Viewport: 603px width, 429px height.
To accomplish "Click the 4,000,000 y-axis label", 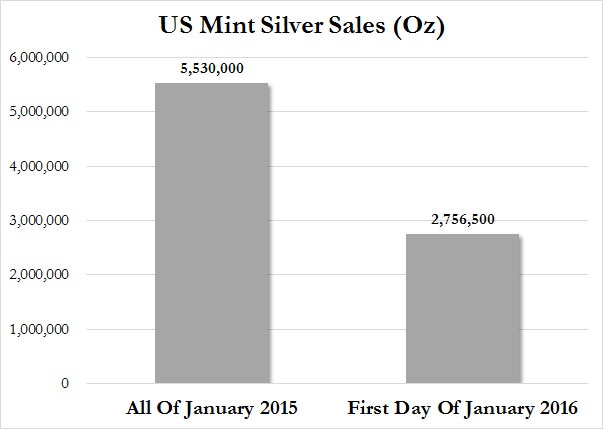I will (x=40, y=166).
